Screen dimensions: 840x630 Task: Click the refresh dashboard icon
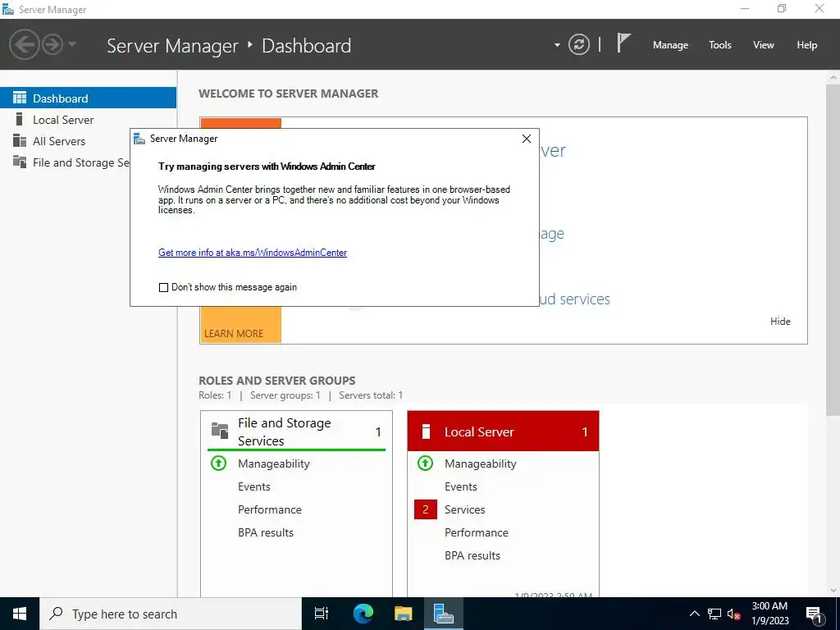pyautogui.click(x=578, y=44)
